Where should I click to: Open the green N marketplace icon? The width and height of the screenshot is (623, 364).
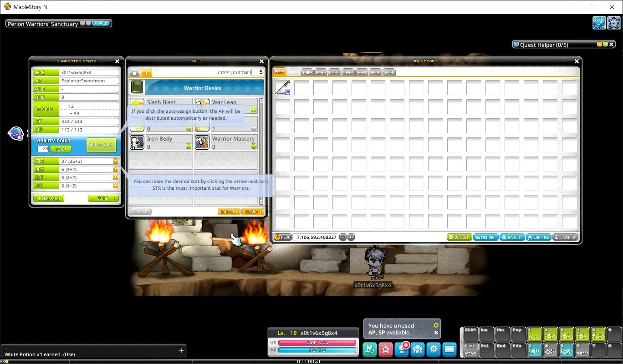click(x=370, y=349)
